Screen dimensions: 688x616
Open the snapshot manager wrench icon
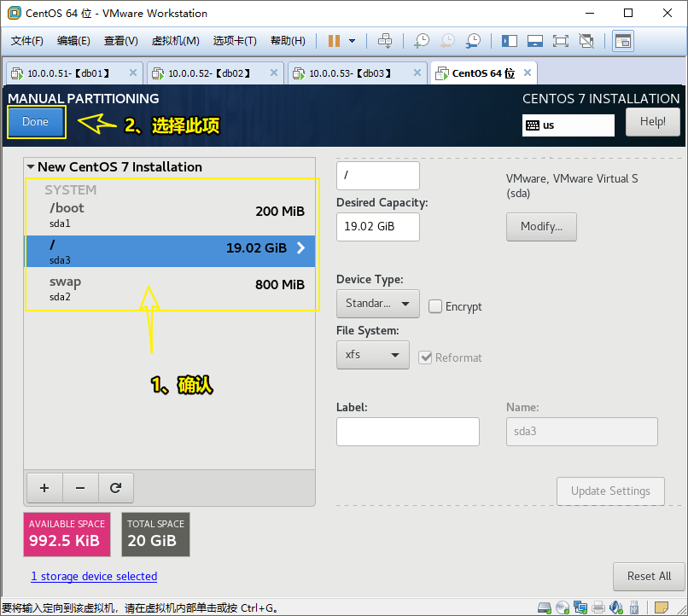(474, 41)
